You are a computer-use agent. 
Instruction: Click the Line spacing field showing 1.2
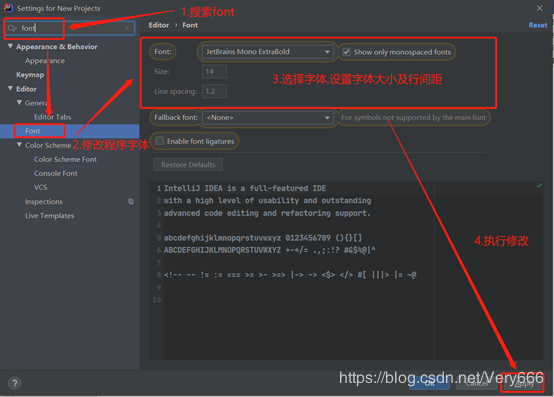click(214, 91)
